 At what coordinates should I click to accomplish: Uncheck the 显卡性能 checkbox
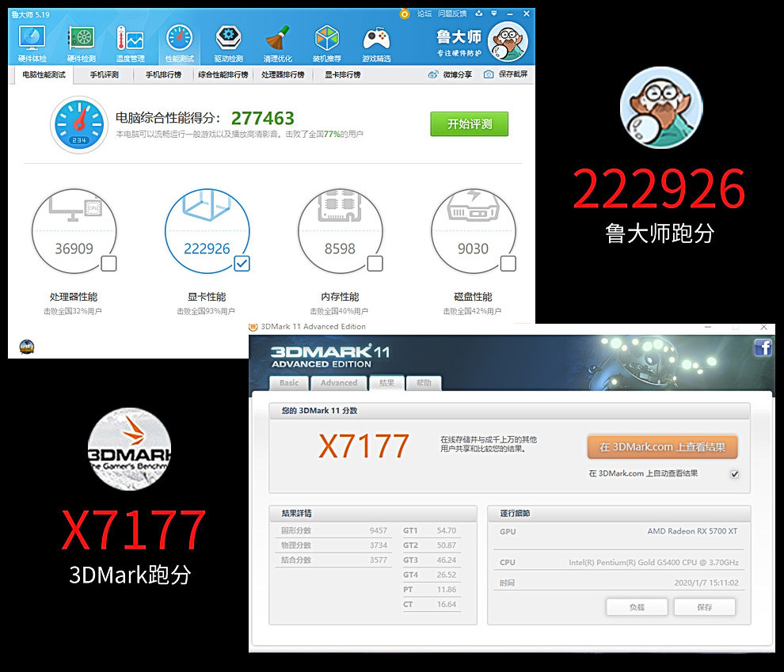pos(242,264)
